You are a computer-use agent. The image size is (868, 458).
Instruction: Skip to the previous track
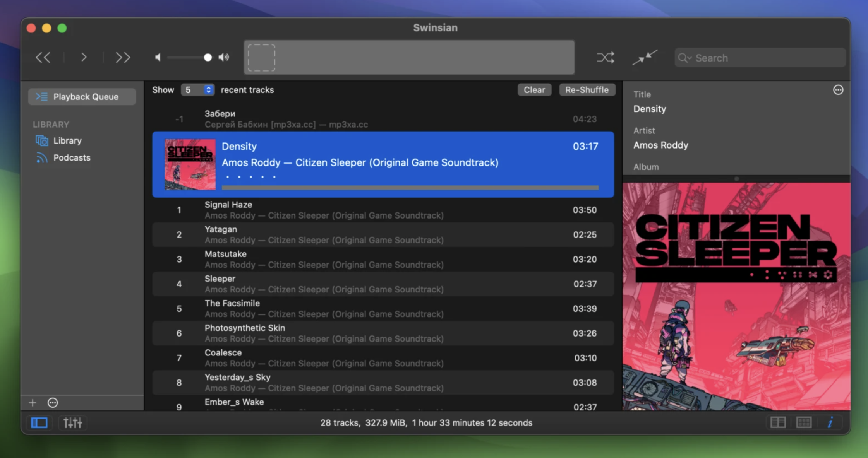(43, 58)
